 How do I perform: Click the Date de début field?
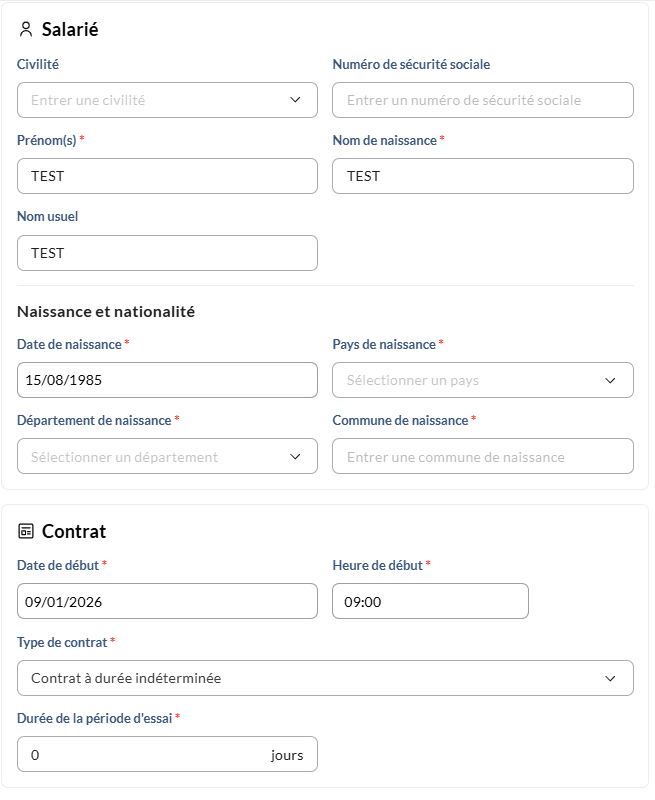coord(167,602)
